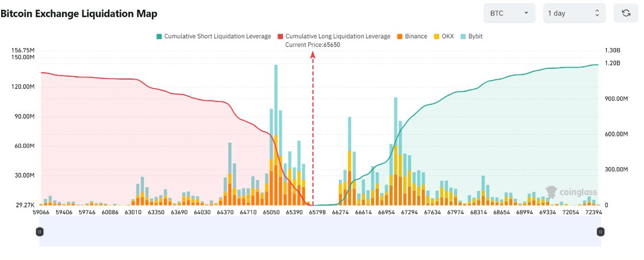This screenshot has height=260, width=644.
Task: Click the x-axis label 59066
Action: 41,212
